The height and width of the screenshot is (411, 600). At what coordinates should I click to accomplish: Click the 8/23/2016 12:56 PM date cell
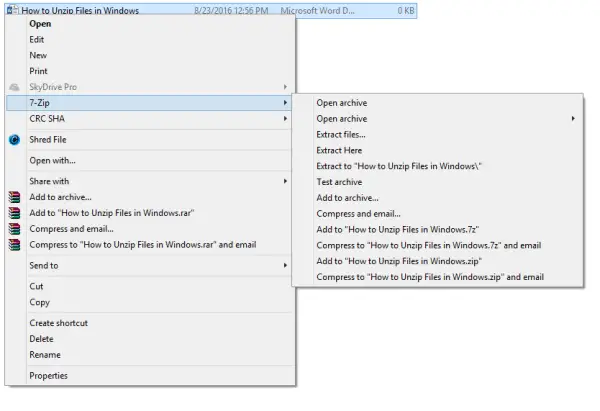point(231,11)
